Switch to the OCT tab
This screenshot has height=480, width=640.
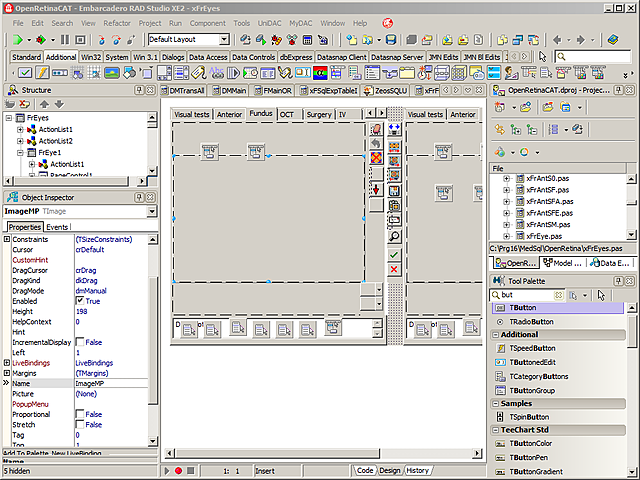pyautogui.click(x=287, y=115)
